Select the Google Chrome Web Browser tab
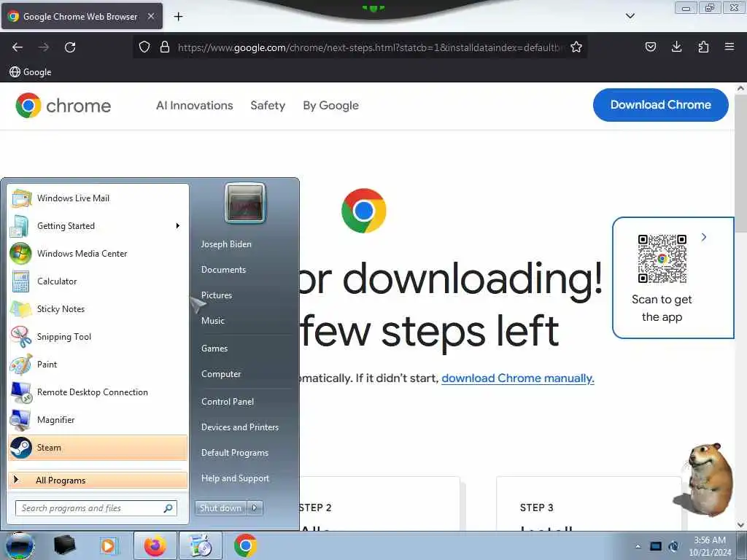This screenshot has height=560, width=747. (82, 16)
